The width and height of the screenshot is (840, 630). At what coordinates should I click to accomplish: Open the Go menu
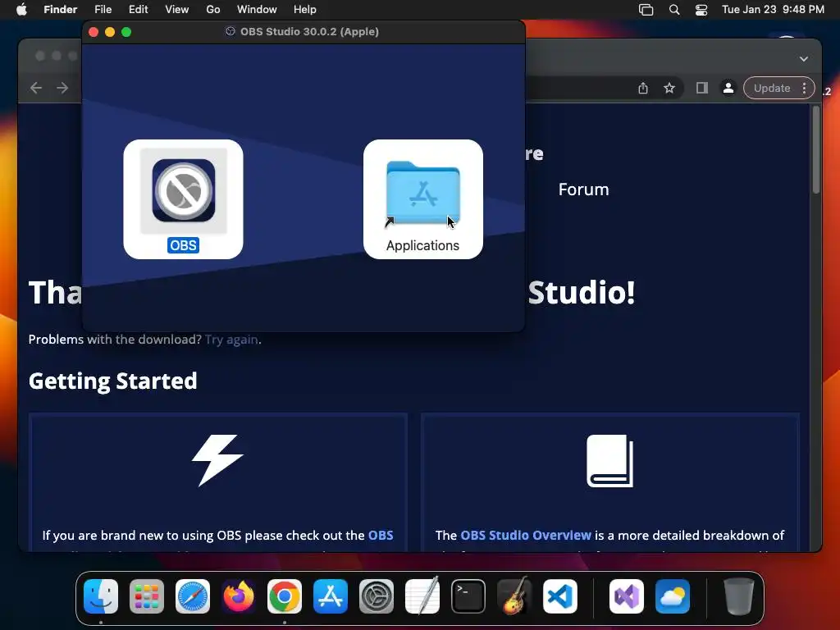pyautogui.click(x=213, y=10)
